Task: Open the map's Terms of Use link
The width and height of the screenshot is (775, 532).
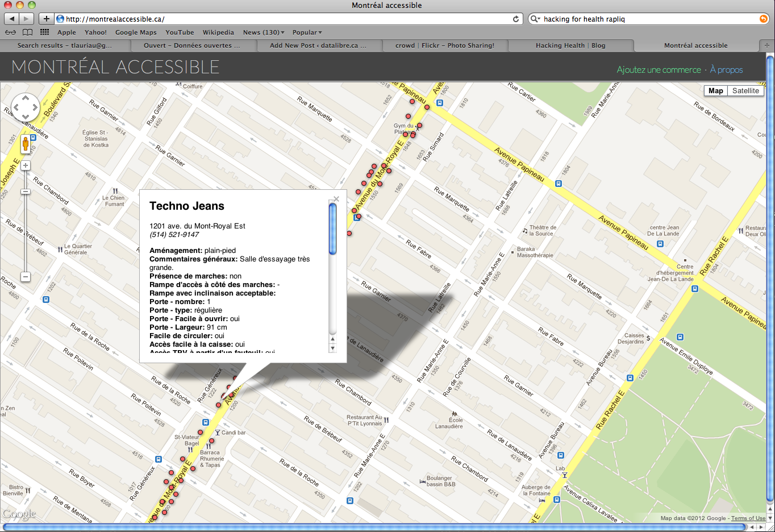Action: coord(748,518)
